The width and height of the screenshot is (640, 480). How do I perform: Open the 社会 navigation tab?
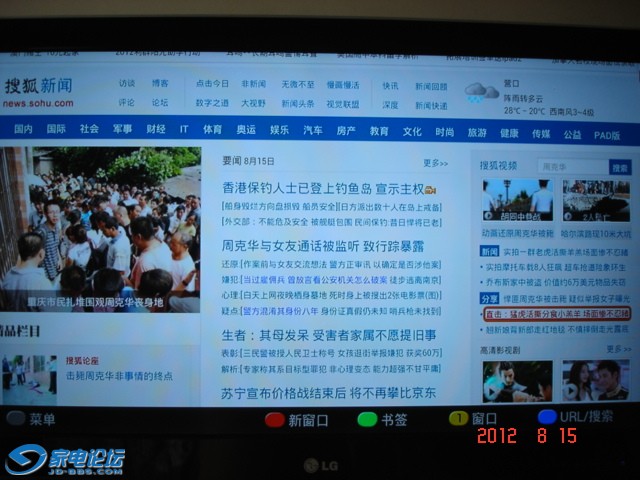[x=89, y=129]
